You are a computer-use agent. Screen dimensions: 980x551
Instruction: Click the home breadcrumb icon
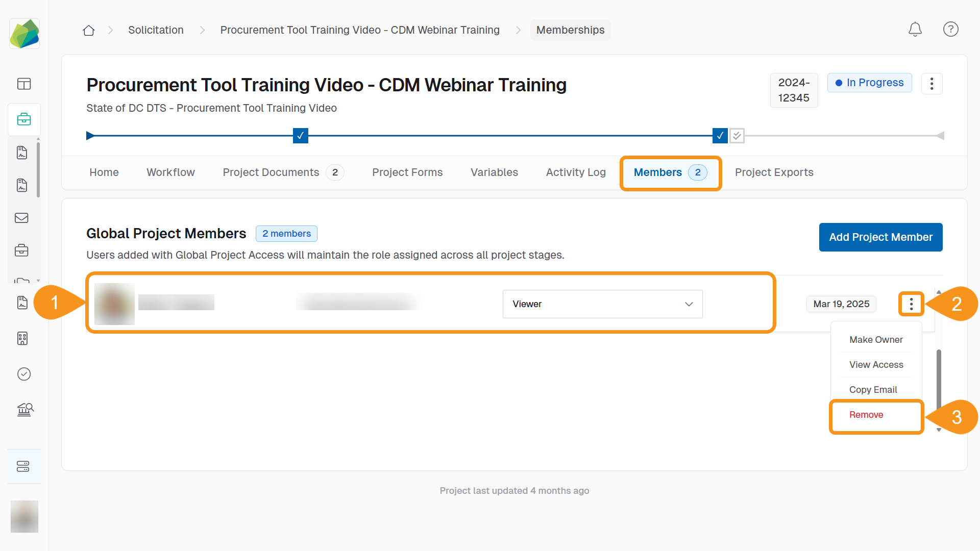tap(89, 31)
